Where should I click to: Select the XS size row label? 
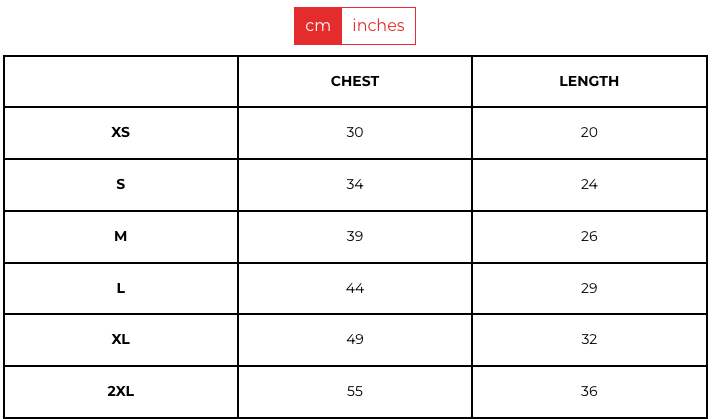(121, 132)
